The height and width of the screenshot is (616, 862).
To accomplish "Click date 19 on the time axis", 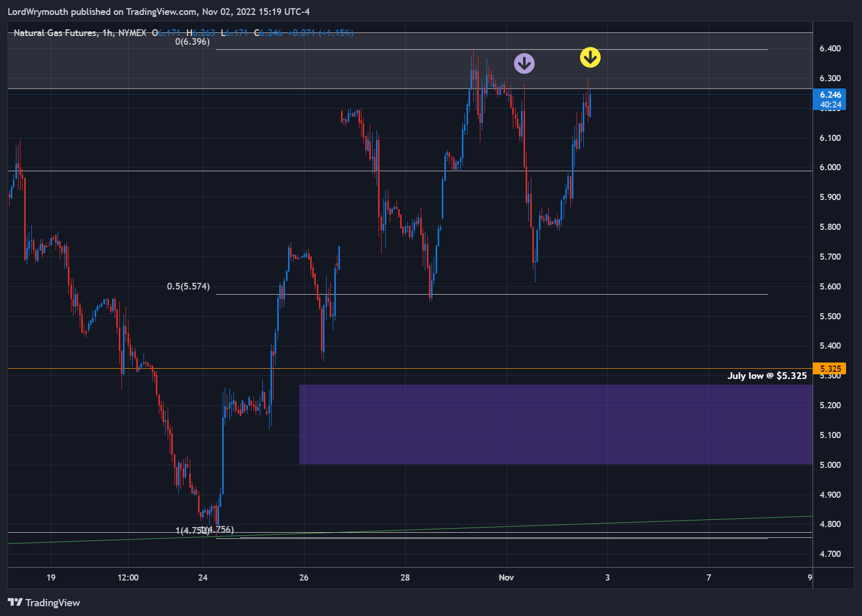I will click(x=51, y=577).
